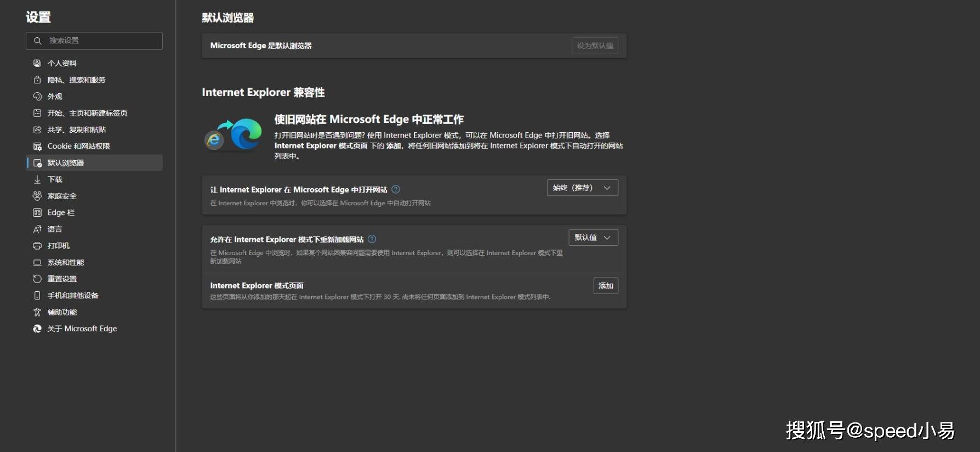
Task: Open 开始、主页和新建标签页 settings
Action: point(94,113)
